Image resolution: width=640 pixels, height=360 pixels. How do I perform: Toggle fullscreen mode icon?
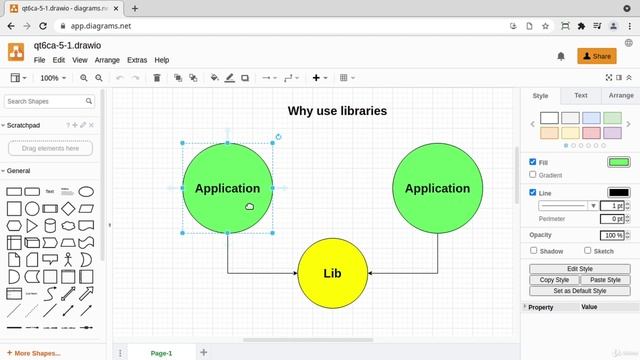(609, 78)
